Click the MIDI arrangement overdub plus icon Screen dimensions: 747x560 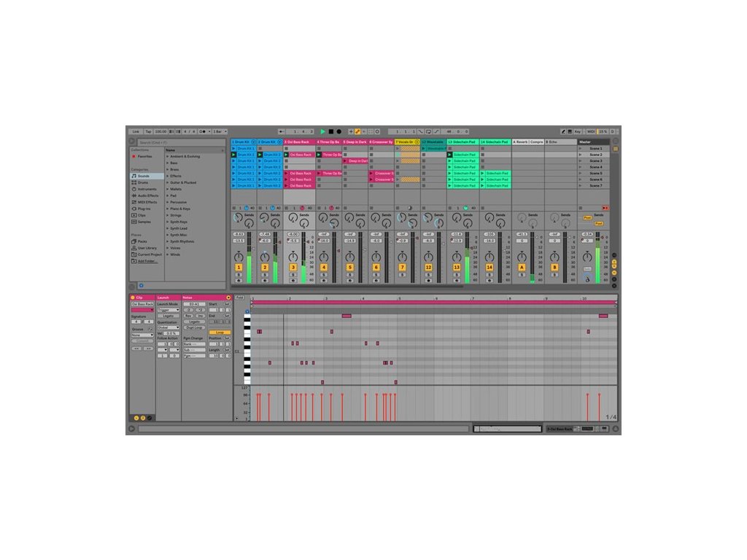pos(351,131)
